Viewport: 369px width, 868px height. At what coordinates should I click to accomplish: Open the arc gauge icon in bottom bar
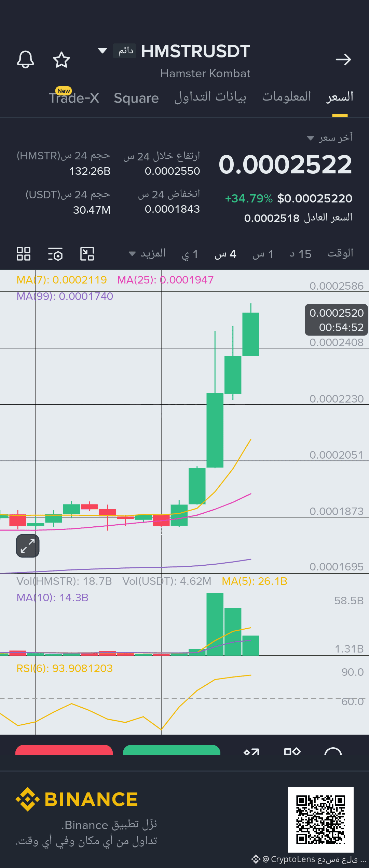pyautogui.click(x=333, y=751)
